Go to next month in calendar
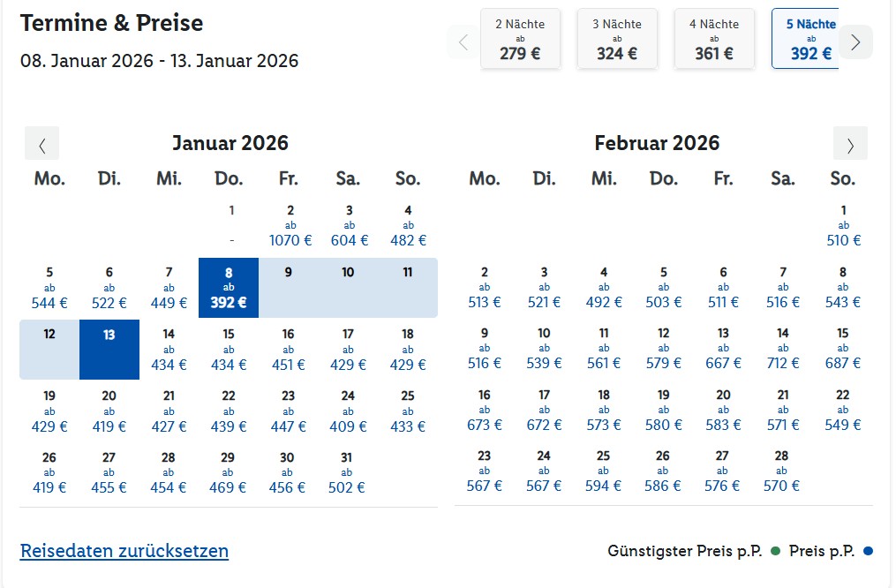The height and width of the screenshot is (588, 896). [x=850, y=143]
